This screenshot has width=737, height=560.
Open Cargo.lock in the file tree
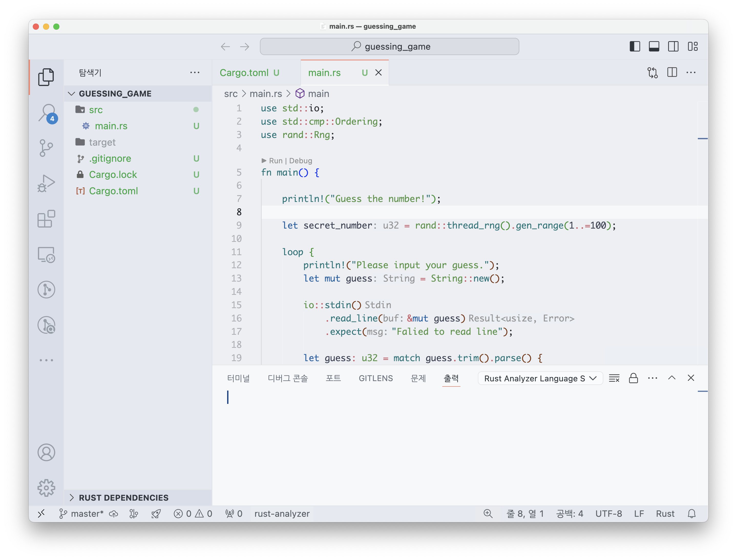(138, 175)
